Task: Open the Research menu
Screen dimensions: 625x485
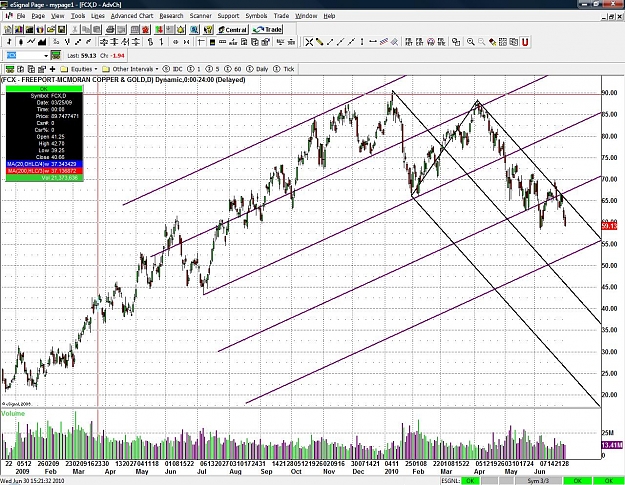Action: coord(171,16)
